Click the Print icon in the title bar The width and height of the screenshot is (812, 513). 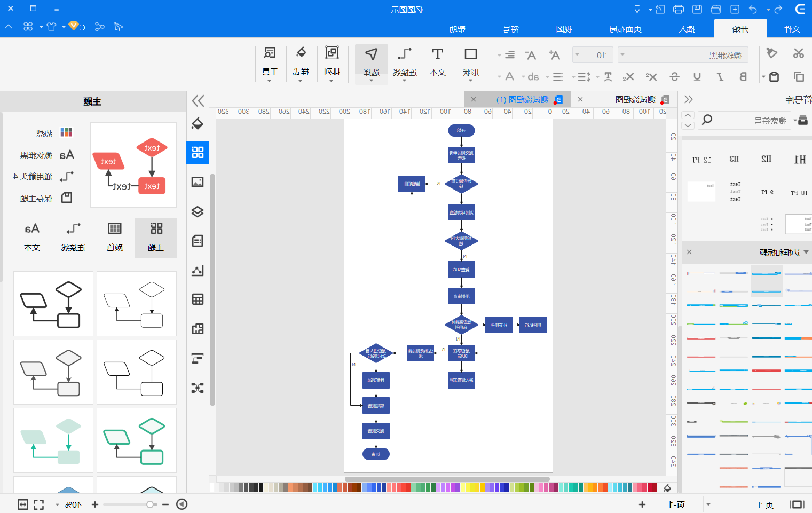(x=679, y=9)
